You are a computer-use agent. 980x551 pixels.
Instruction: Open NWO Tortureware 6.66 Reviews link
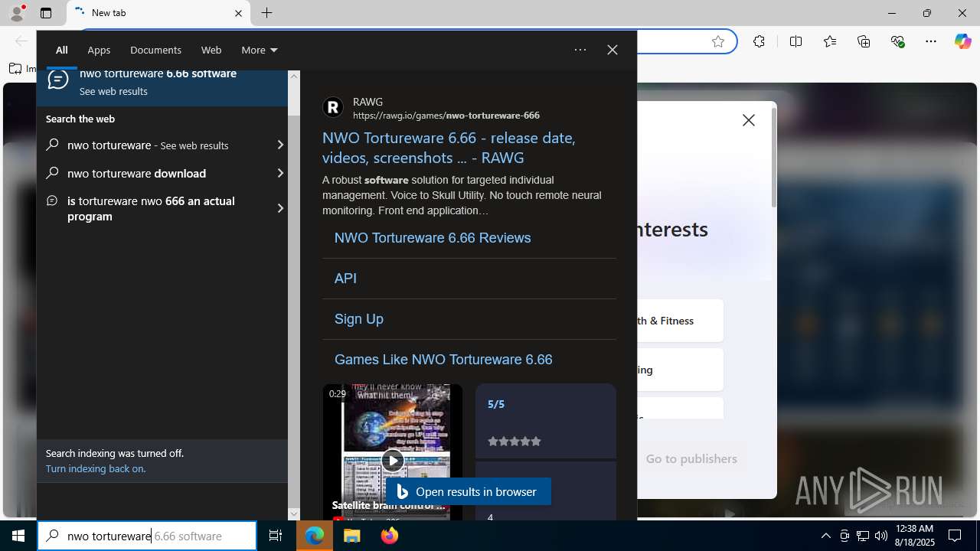[433, 238]
